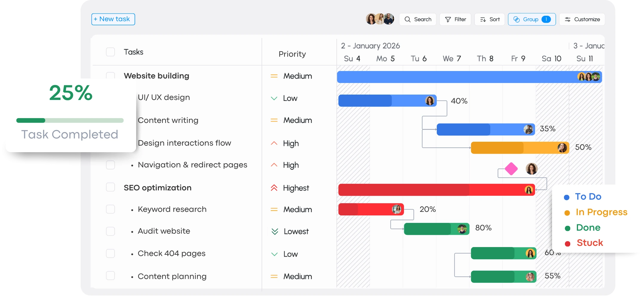Choose the Done status option

[x=588, y=228]
